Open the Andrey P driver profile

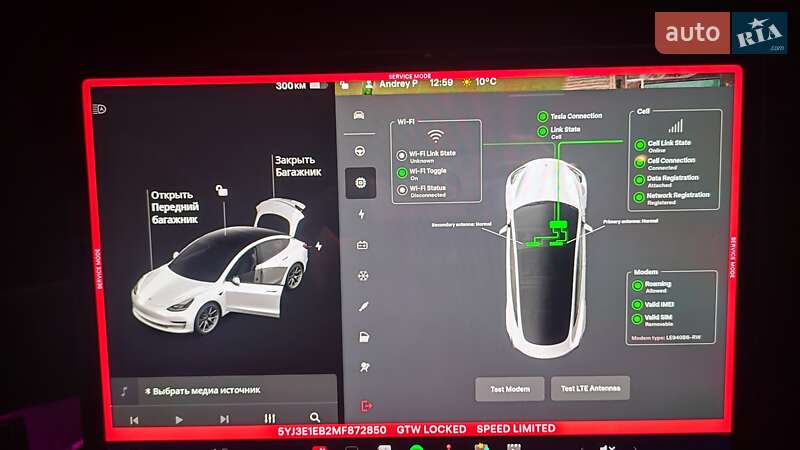[392, 84]
